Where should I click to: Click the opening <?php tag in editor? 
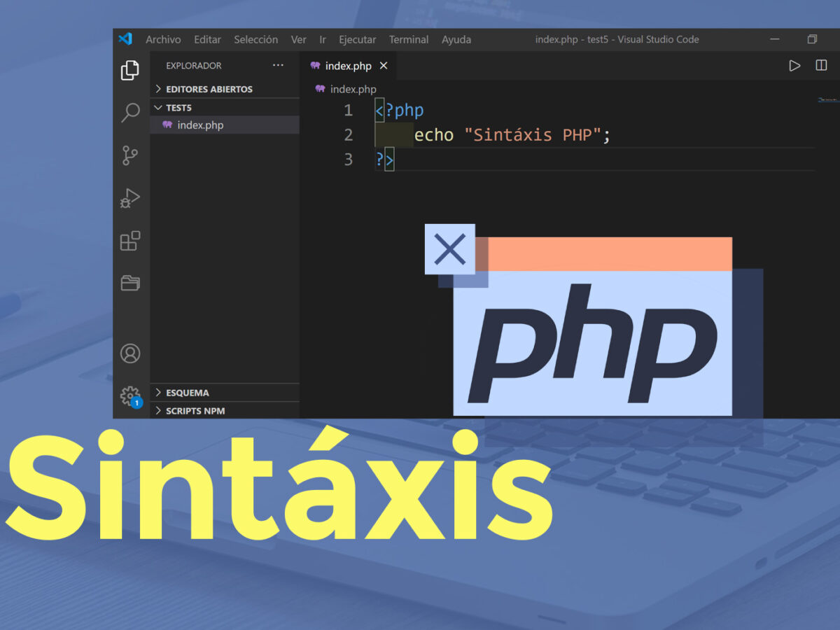400,111
